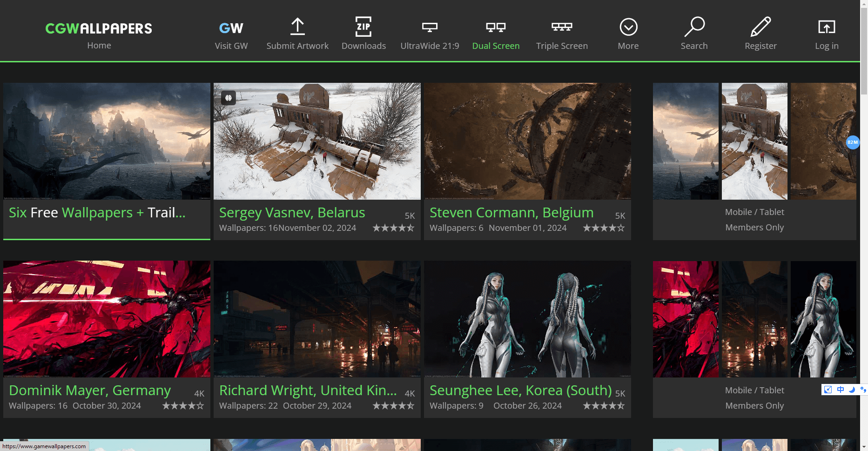Open the red demon wallpaper thumbnail
Image resolution: width=868 pixels, height=451 pixels.
tap(107, 319)
